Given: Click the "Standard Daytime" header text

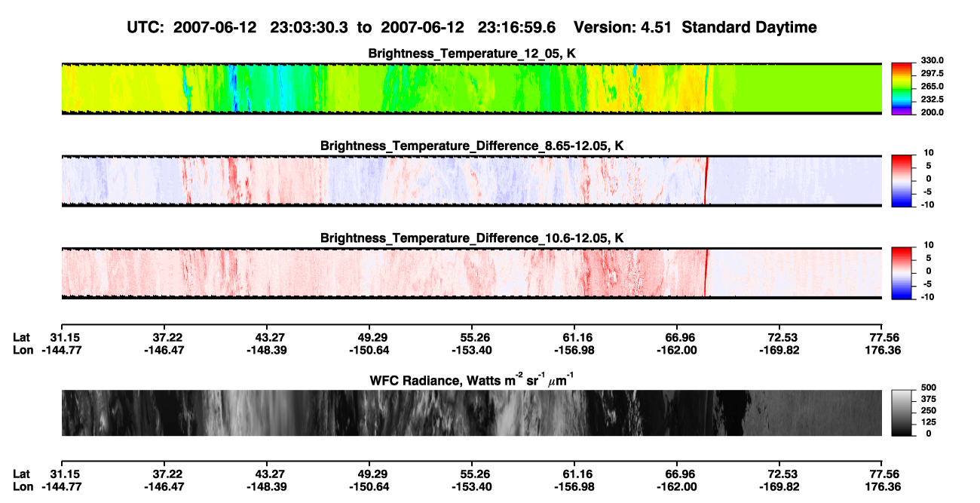Looking at the screenshot, I should coord(751,27).
